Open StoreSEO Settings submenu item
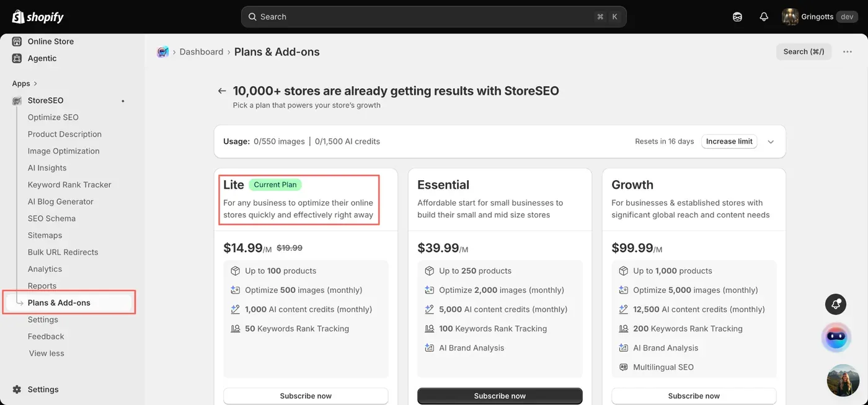The height and width of the screenshot is (405, 868). pyautogui.click(x=43, y=320)
